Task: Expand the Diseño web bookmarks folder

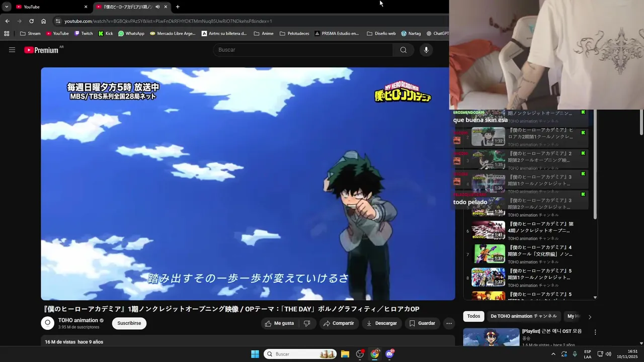Action: 381,34
